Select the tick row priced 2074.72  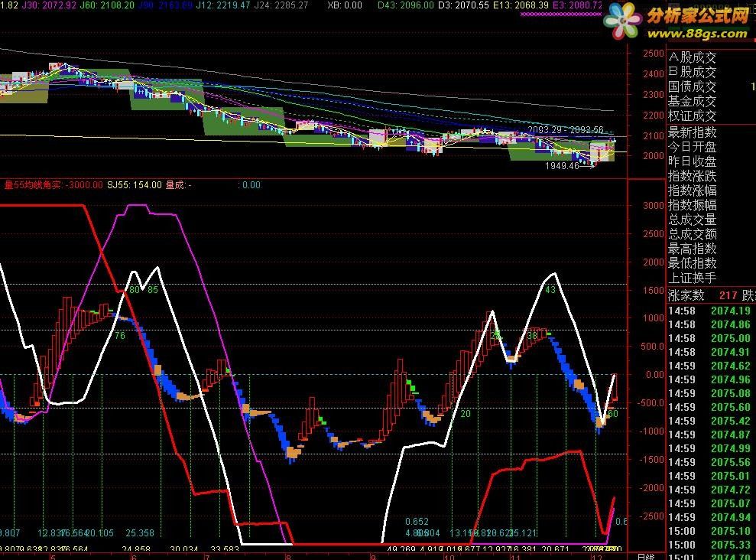tap(709, 490)
